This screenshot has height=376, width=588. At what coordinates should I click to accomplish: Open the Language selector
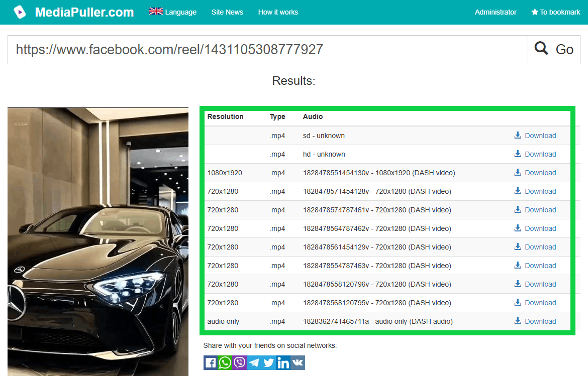click(x=173, y=12)
